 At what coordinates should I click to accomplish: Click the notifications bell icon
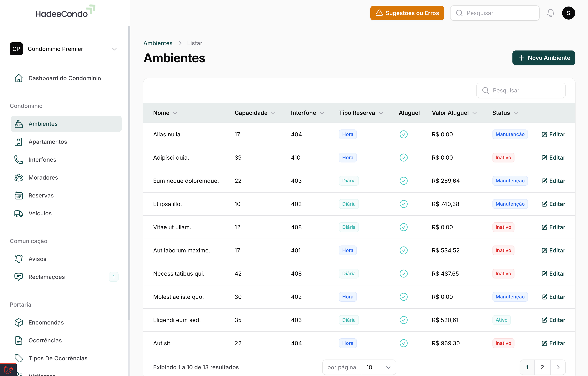click(x=550, y=13)
